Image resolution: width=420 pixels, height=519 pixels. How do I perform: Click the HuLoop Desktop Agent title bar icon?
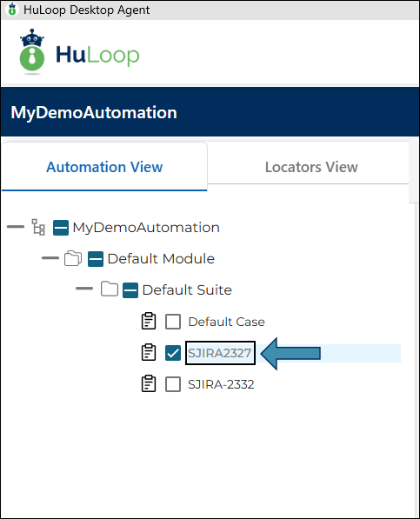pos(12,10)
